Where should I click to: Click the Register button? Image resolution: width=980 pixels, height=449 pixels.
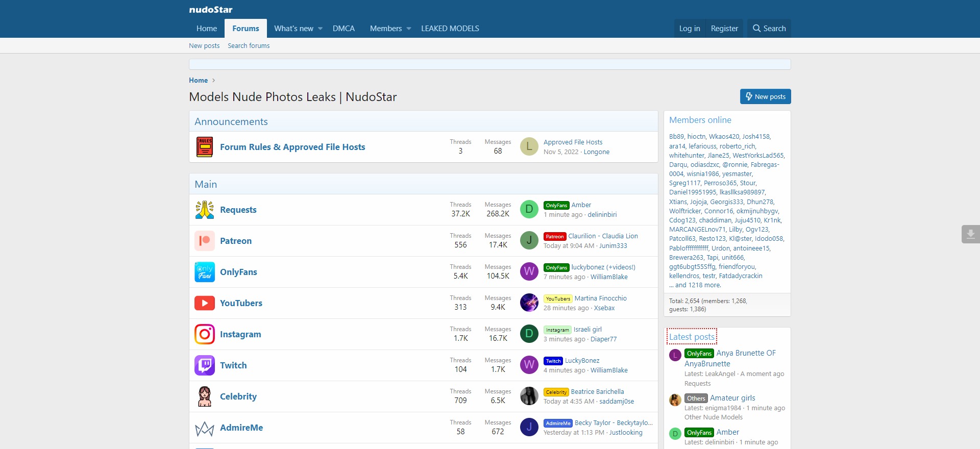[x=724, y=29]
